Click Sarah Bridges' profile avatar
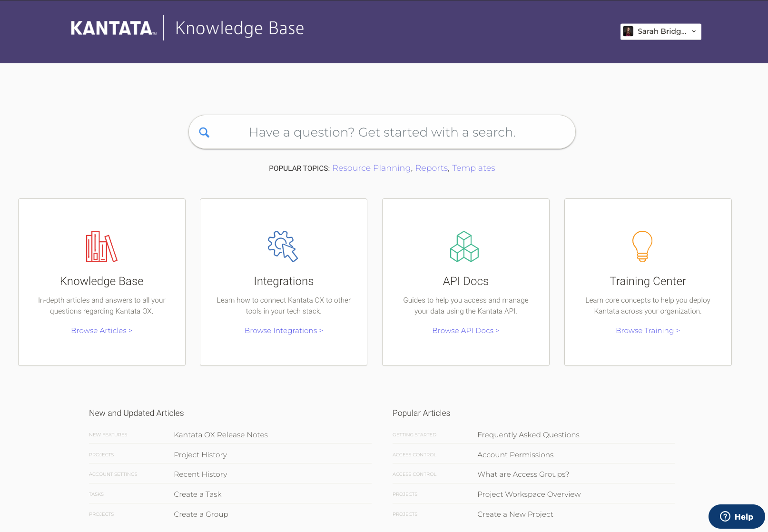This screenshot has width=768, height=532. [x=629, y=31]
